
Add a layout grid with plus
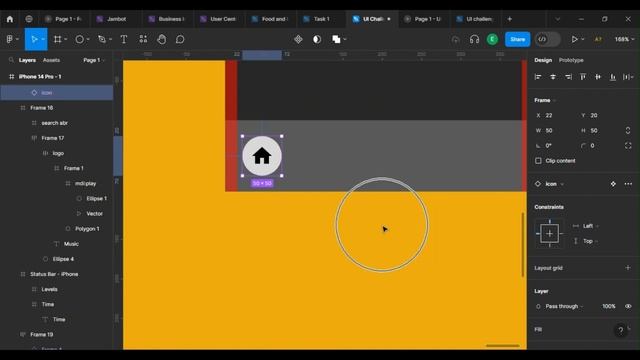pos(628,268)
